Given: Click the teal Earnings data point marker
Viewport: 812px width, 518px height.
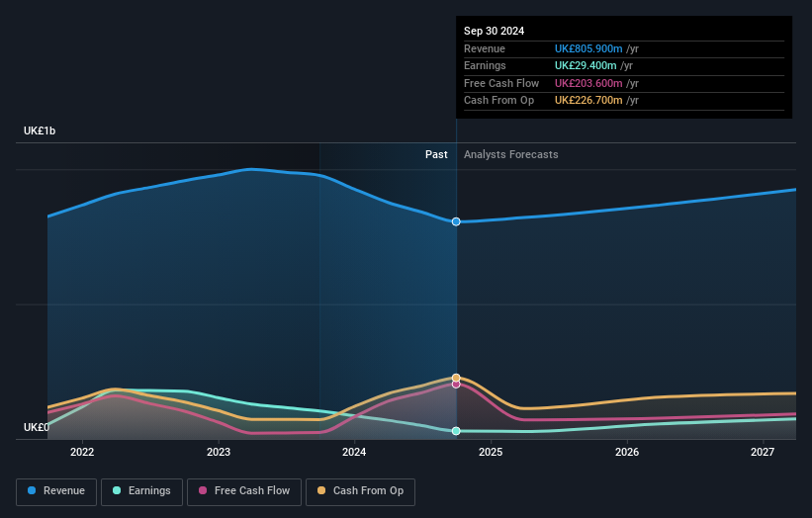Looking at the screenshot, I should point(456,431).
